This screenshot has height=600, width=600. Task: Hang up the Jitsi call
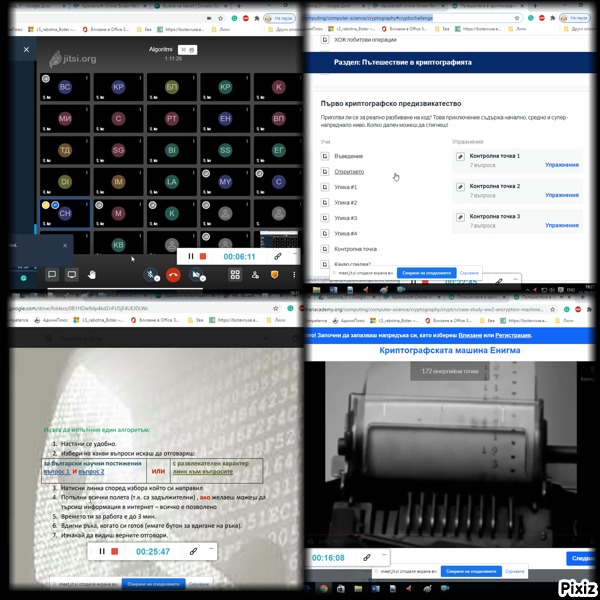(173, 274)
